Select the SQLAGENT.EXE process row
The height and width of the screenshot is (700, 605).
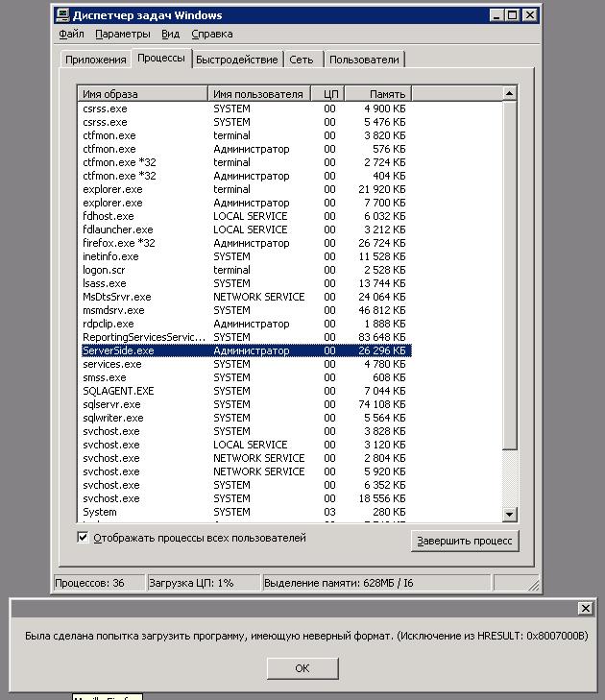pyautogui.click(x=246, y=391)
